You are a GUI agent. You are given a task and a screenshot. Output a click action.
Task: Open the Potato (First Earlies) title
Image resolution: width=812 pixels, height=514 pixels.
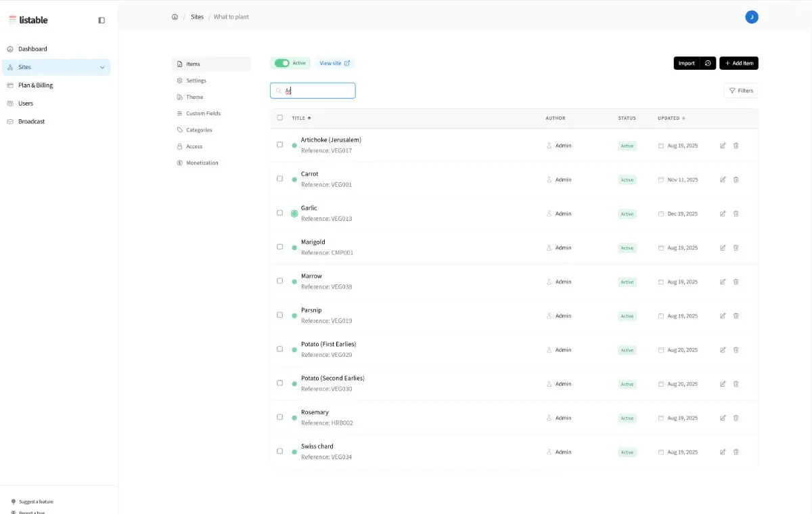[328, 344]
